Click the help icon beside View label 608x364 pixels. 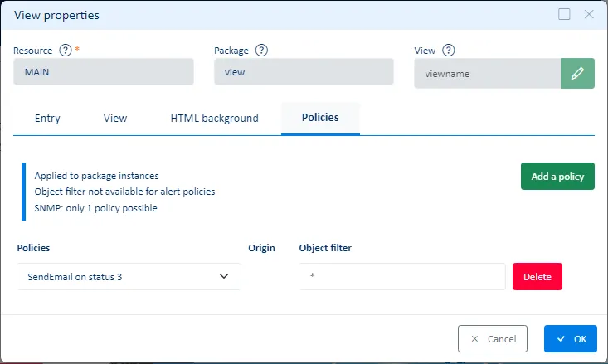[x=449, y=51]
